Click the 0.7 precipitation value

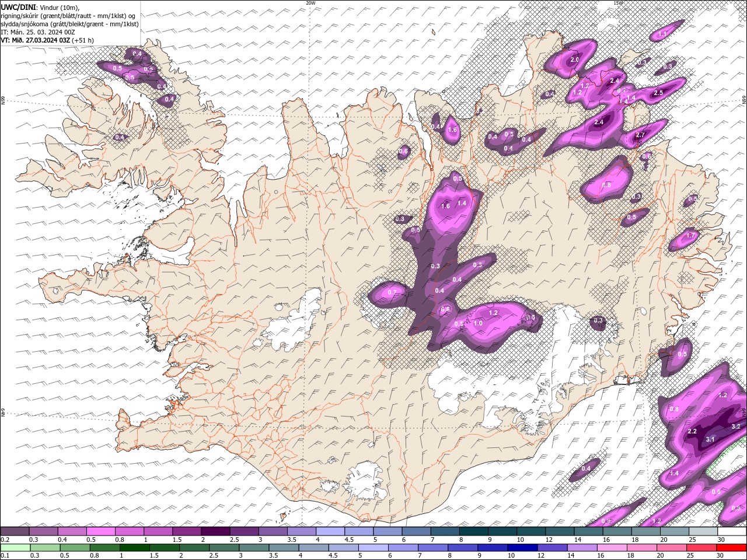[392, 292]
